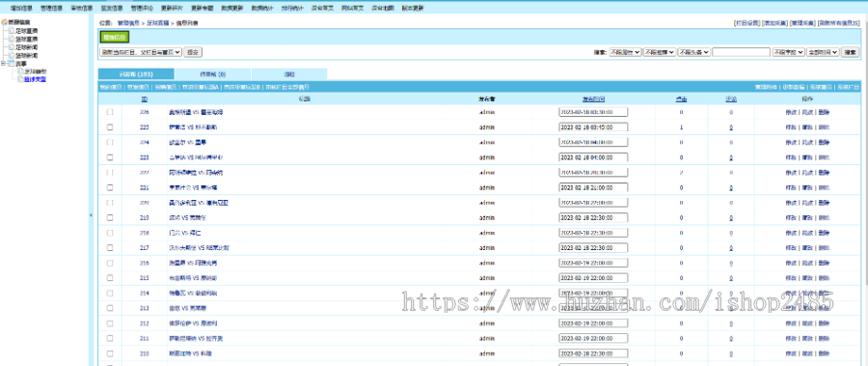
Task: Click the 提交 button next to the dropdown
Action: tap(193, 52)
